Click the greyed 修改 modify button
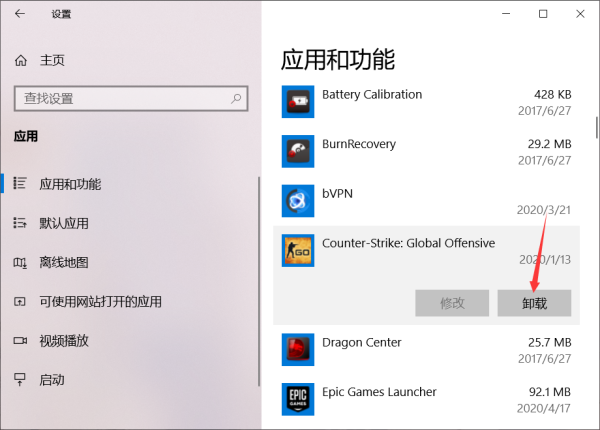The height and width of the screenshot is (430, 600). click(x=452, y=303)
